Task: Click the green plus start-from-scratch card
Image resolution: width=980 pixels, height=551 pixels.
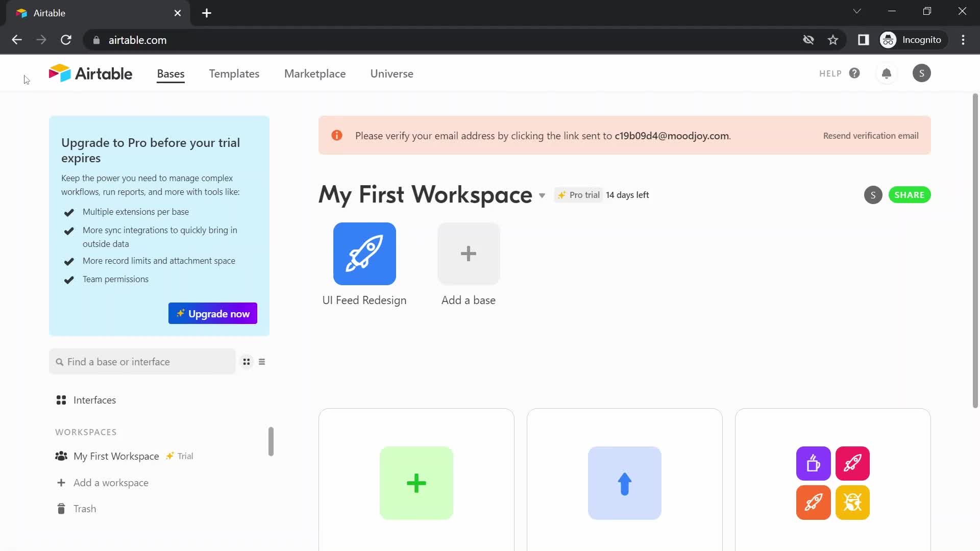Action: click(x=416, y=483)
